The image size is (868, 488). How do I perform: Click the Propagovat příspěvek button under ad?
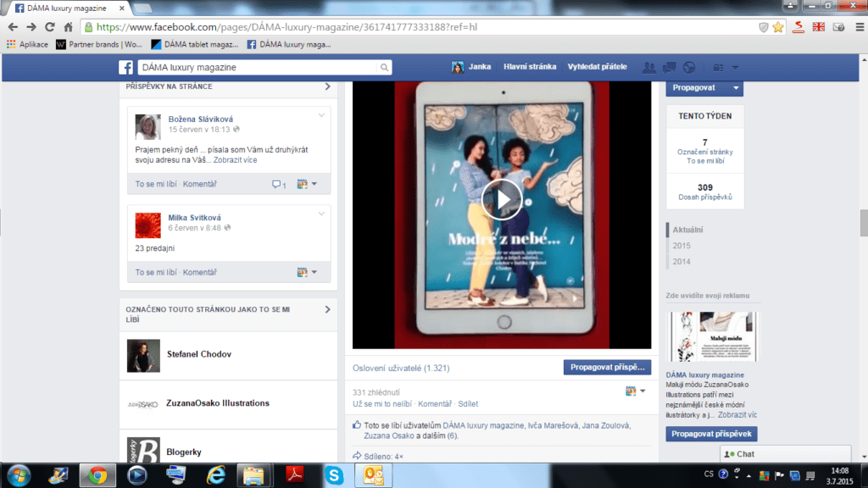coord(711,434)
